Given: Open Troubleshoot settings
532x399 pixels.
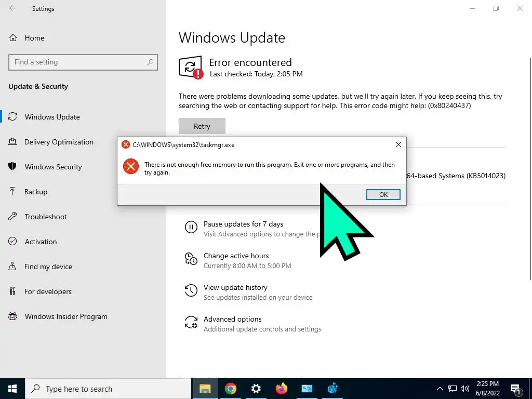Looking at the screenshot, I should click(46, 217).
